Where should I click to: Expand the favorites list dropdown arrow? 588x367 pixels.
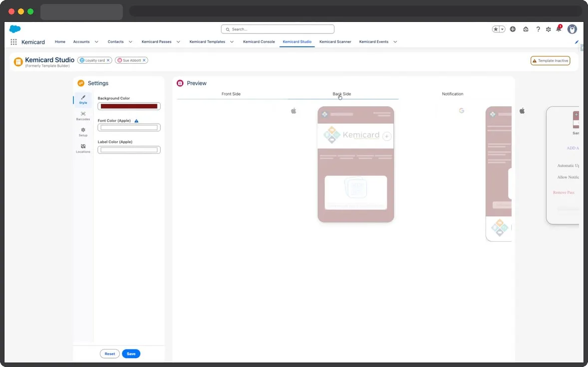click(502, 29)
